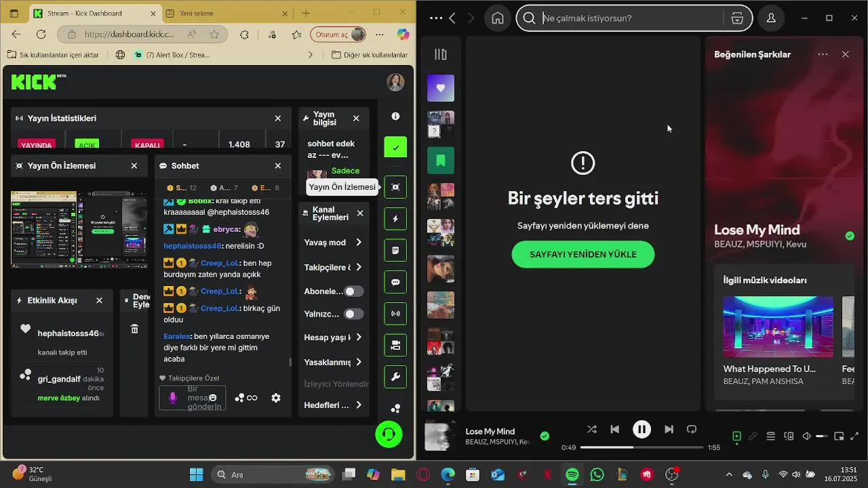Screen dimensions: 868x488
Task: Toggle liked checkmark in Now Playing panel
Action: 850,236
